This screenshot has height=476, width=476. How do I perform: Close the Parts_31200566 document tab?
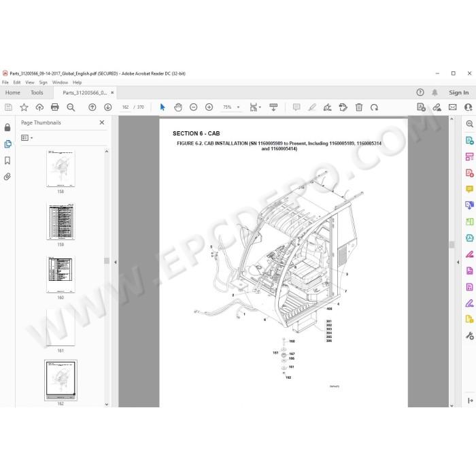[x=112, y=92]
